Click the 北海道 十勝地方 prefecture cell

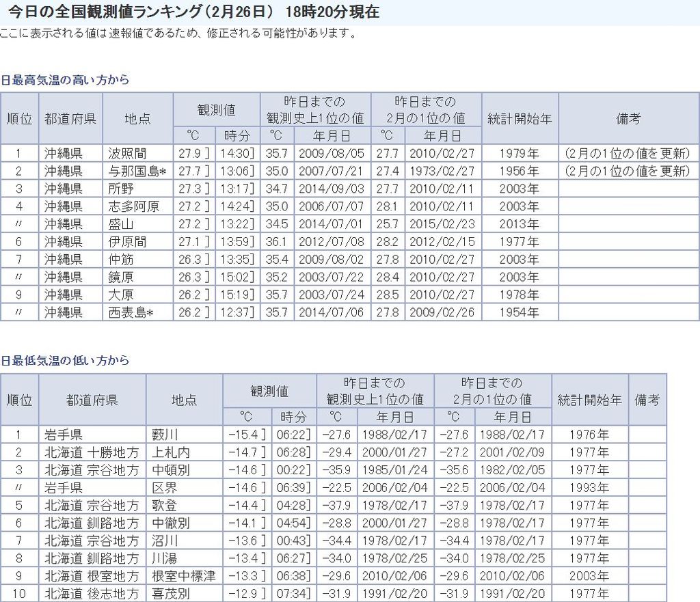coord(92,452)
